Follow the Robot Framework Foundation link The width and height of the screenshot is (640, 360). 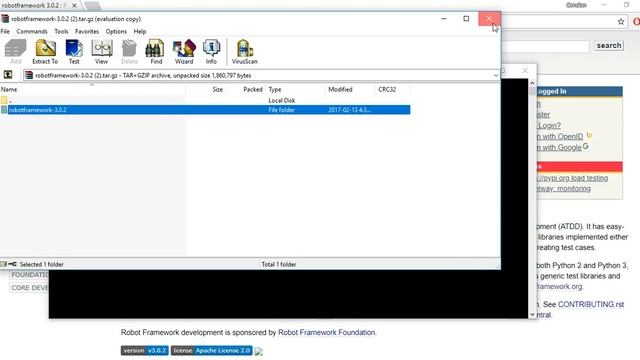coord(326,332)
